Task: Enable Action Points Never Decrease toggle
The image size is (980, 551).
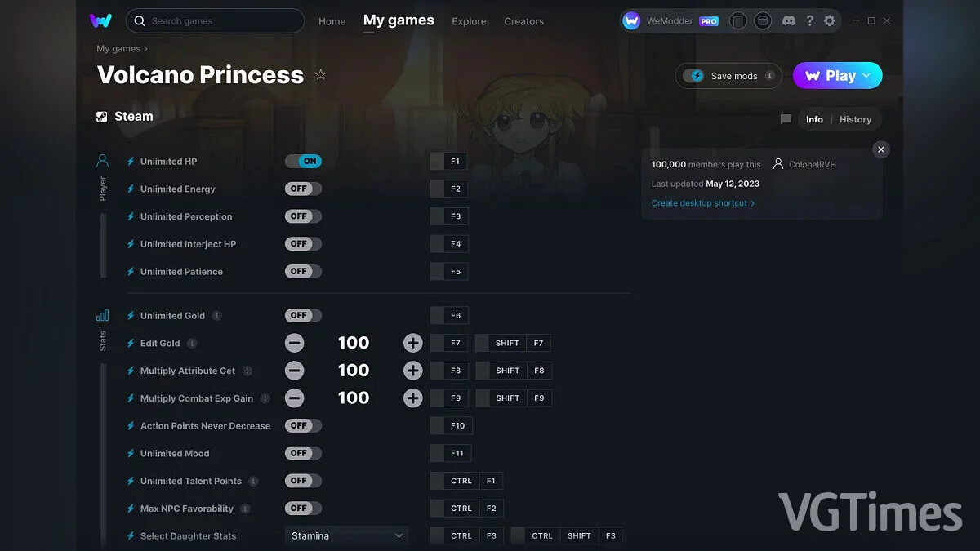Action: [x=303, y=425]
